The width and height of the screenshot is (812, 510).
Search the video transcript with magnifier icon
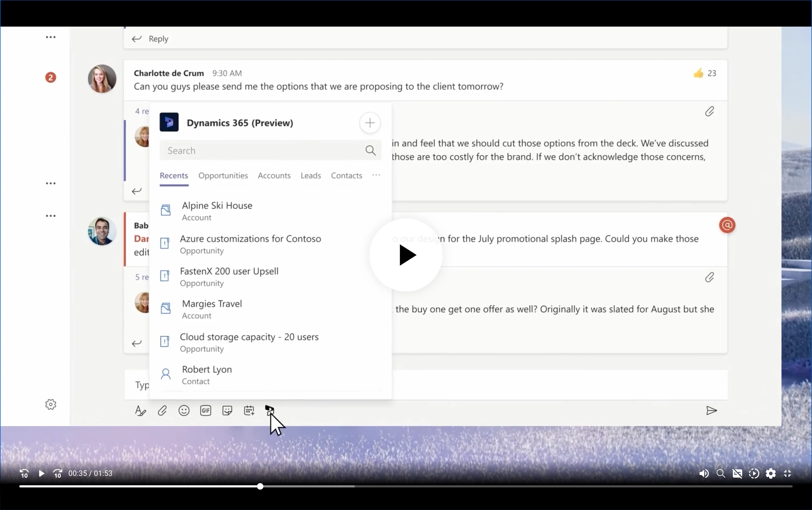tap(721, 473)
